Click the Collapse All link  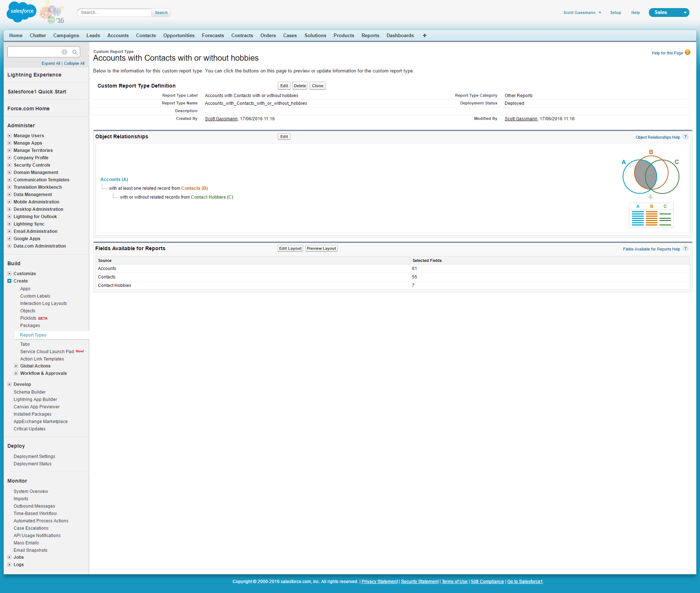74,64
